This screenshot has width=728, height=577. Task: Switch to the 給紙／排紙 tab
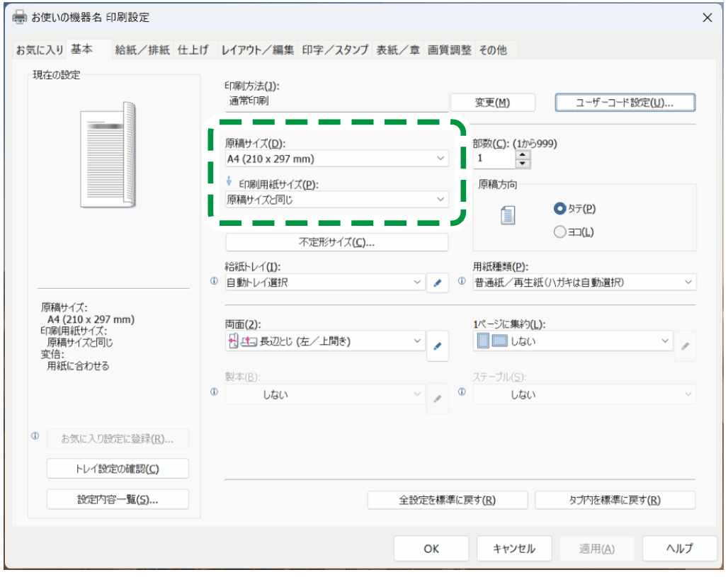point(142,50)
